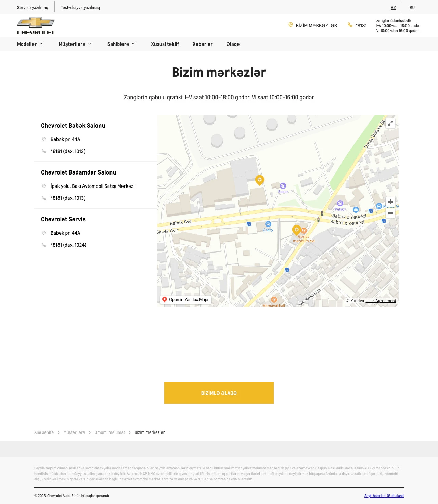Zoom out the map with minus button
The width and height of the screenshot is (438, 504).
point(390,213)
